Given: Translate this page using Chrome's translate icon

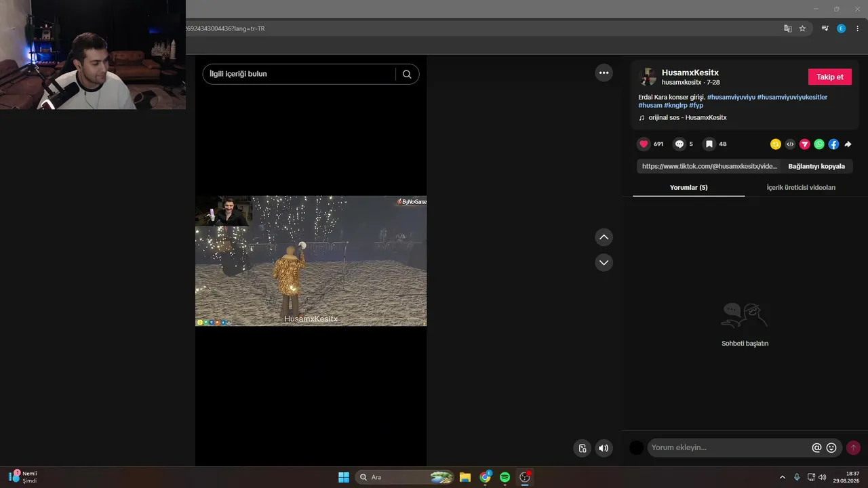Looking at the screenshot, I should [x=787, y=28].
